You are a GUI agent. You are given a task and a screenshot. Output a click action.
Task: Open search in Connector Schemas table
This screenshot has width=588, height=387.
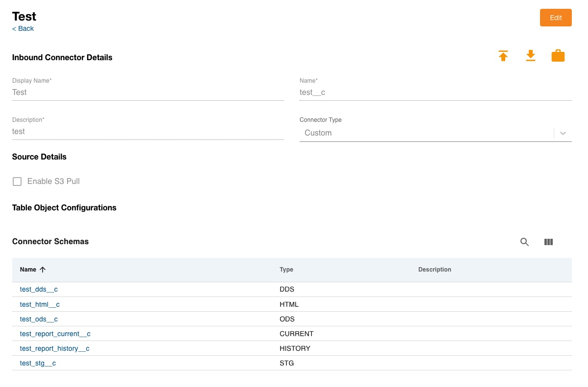point(524,242)
